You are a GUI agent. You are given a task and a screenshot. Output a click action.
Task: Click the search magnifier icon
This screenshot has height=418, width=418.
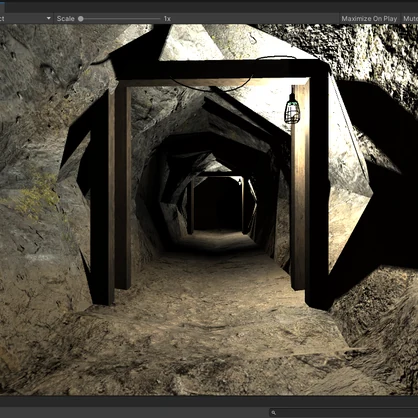pos(274,413)
